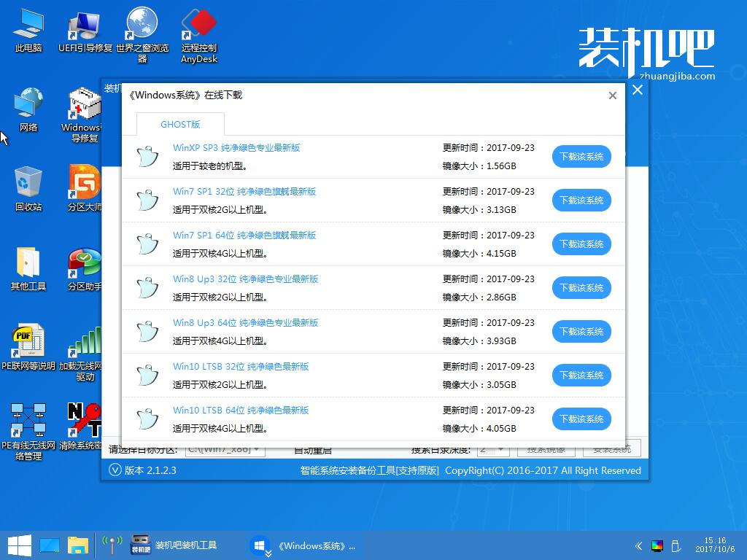
Task: Click ghost icon of Win10 LTSB 64位 row
Action: pos(147,419)
